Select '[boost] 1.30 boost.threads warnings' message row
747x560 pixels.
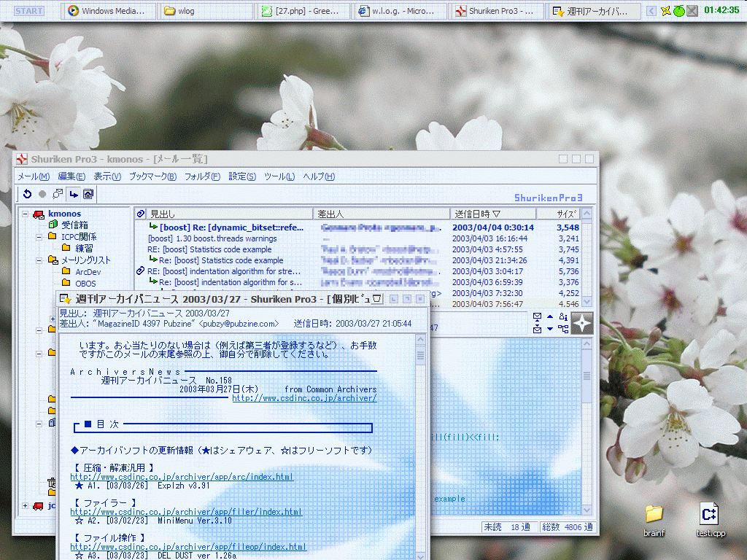(x=357, y=238)
